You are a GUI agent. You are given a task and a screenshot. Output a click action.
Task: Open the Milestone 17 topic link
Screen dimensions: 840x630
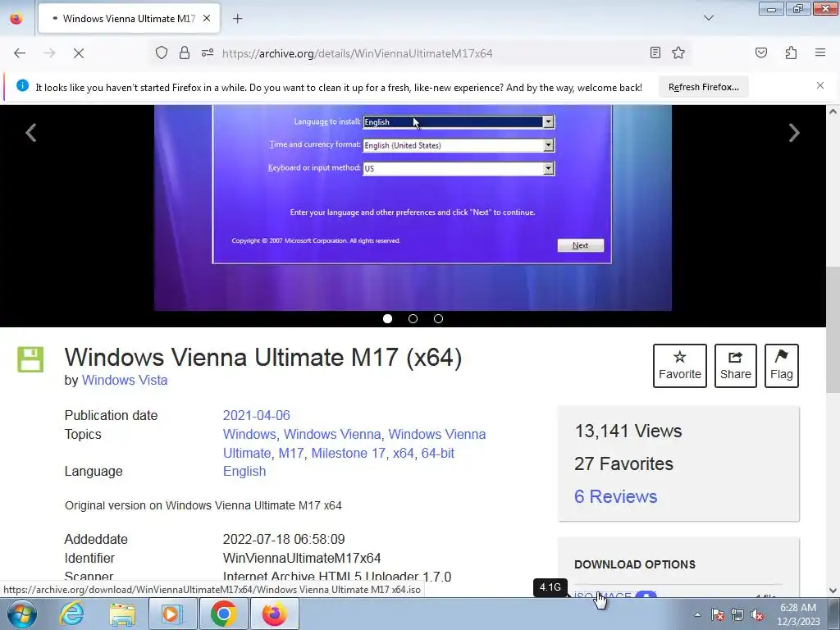(348, 453)
